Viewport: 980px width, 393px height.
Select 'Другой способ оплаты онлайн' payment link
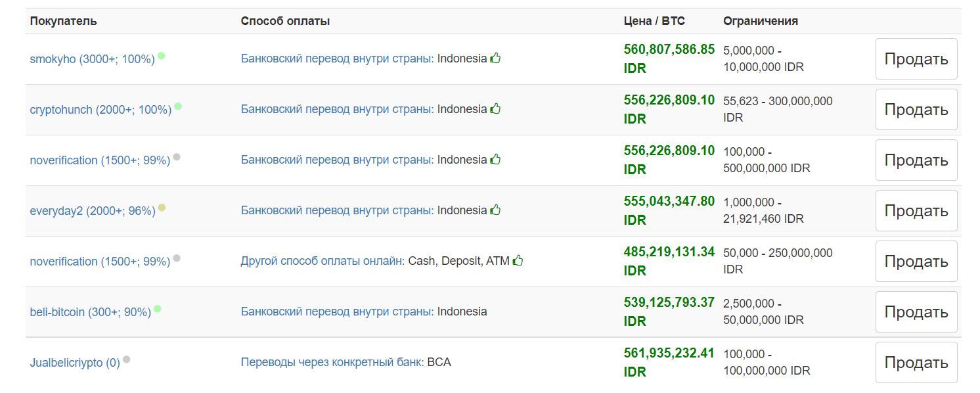point(323,261)
